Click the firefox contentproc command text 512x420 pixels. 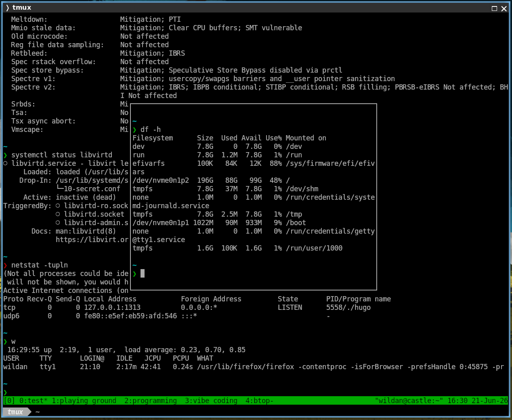pos(350,367)
